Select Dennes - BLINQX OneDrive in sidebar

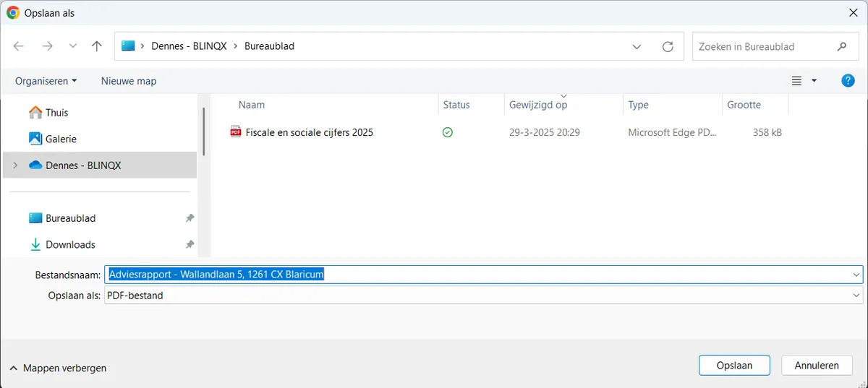(100, 165)
